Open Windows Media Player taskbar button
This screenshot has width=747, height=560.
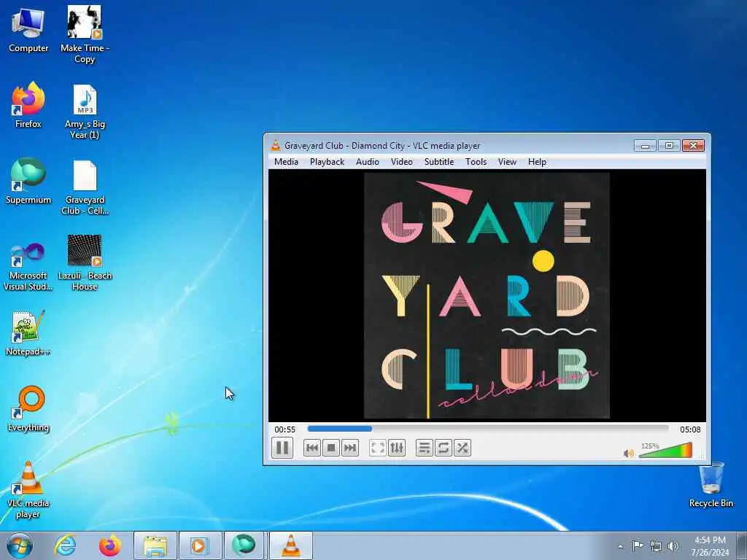200,545
